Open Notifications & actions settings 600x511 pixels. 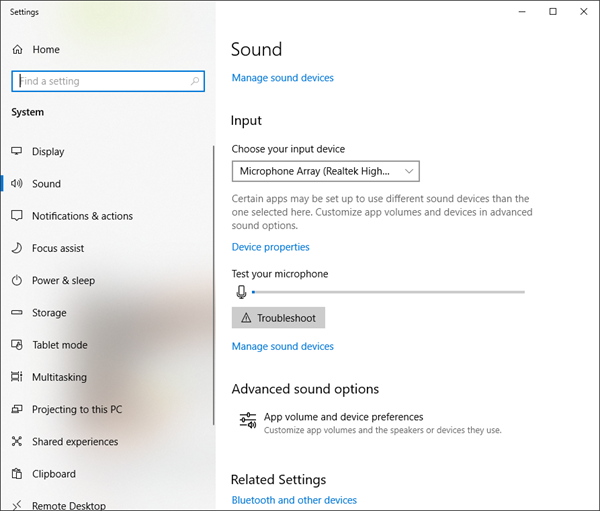click(82, 216)
